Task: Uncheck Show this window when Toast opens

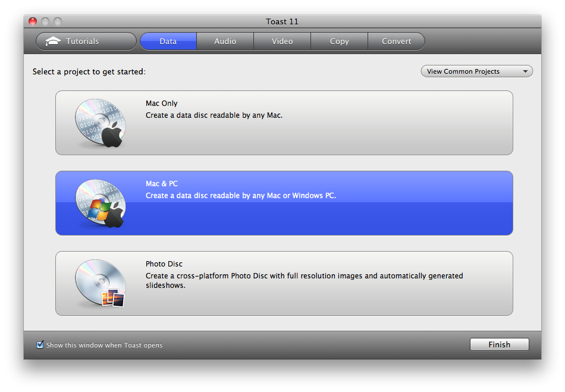Action: [x=40, y=344]
